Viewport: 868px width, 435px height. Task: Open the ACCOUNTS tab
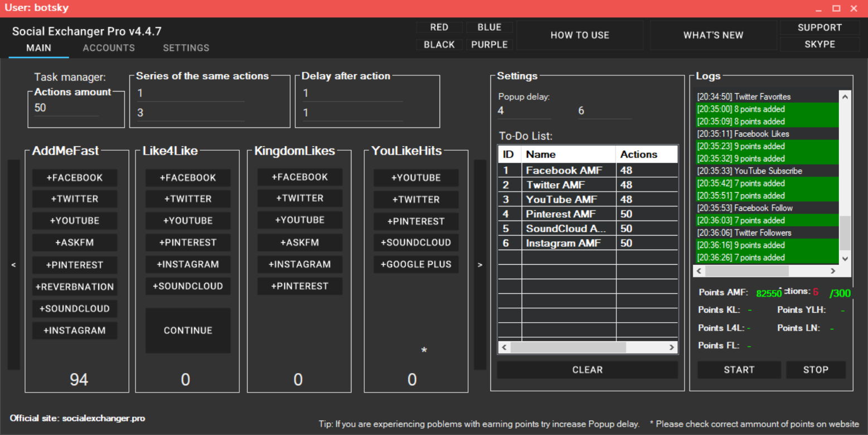(x=109, y=48)
